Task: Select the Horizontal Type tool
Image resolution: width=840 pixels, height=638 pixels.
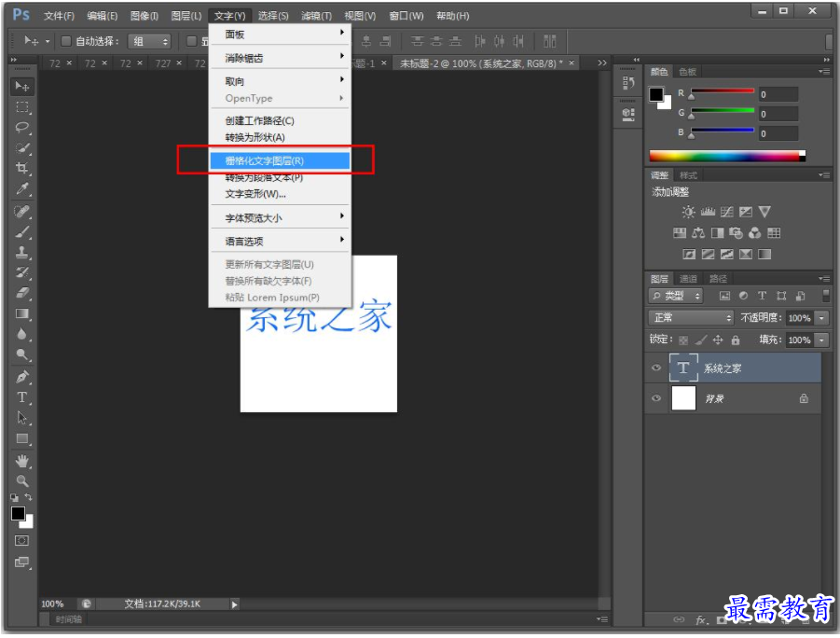Action: [22, 397]
